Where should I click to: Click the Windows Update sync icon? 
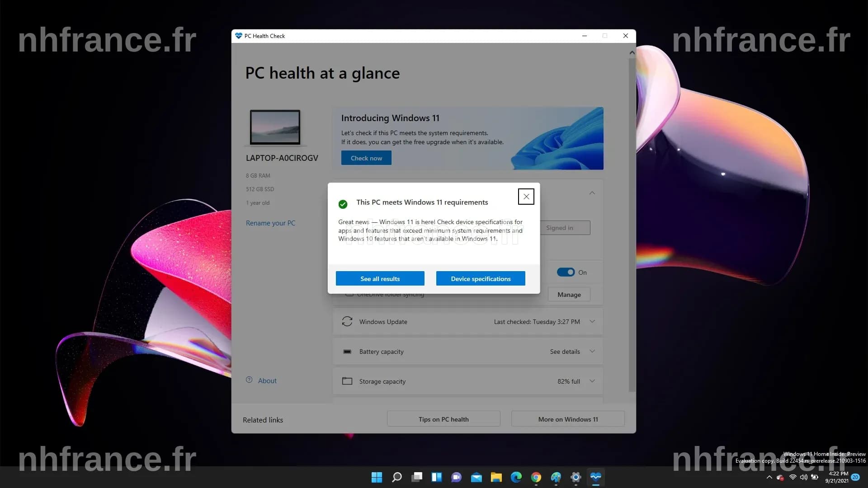point(347,321)
